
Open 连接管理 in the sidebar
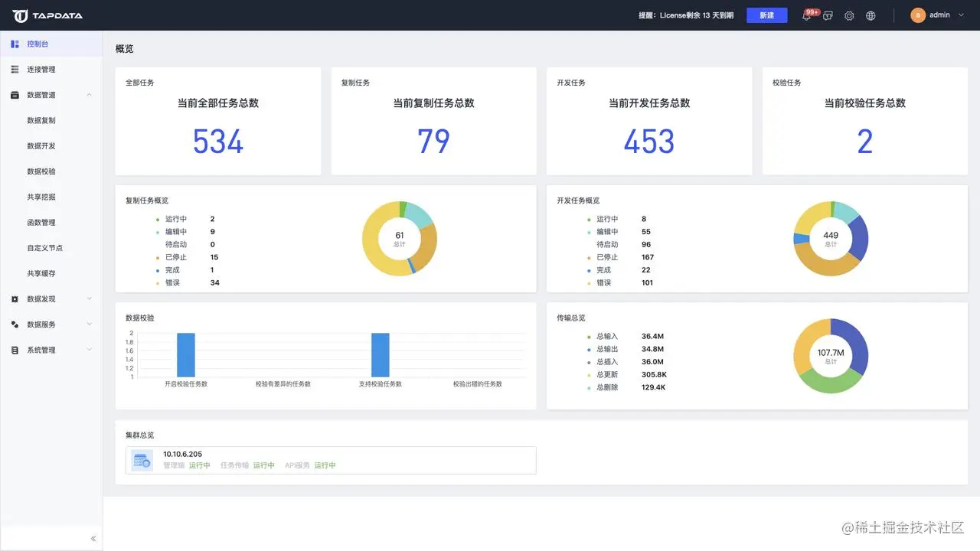click(x=51, y=70)
